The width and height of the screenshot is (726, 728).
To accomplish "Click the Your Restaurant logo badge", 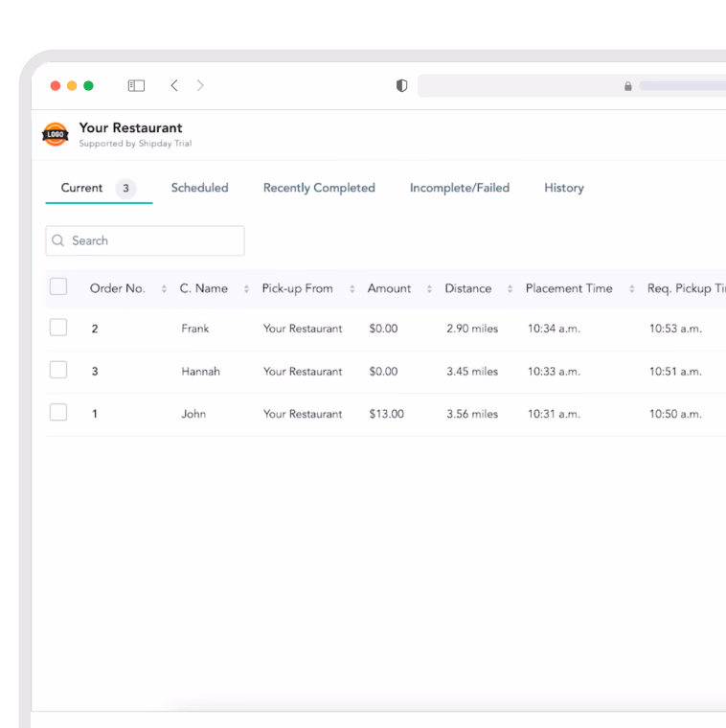I will click(x=56, y=134).
